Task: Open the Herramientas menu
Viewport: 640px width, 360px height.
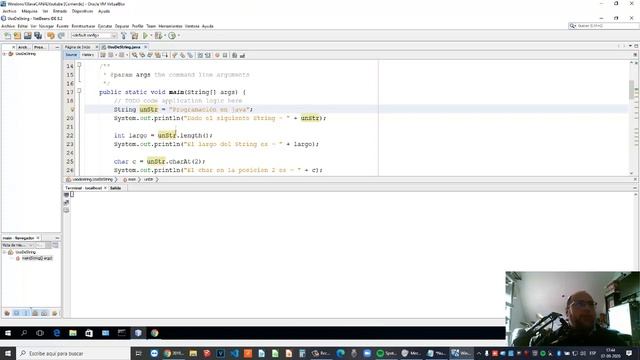Action: [x=170, y=26]
